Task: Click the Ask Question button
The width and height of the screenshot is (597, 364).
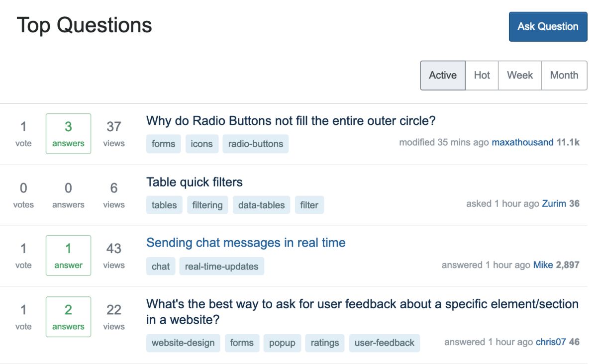Action: [548, 27]
